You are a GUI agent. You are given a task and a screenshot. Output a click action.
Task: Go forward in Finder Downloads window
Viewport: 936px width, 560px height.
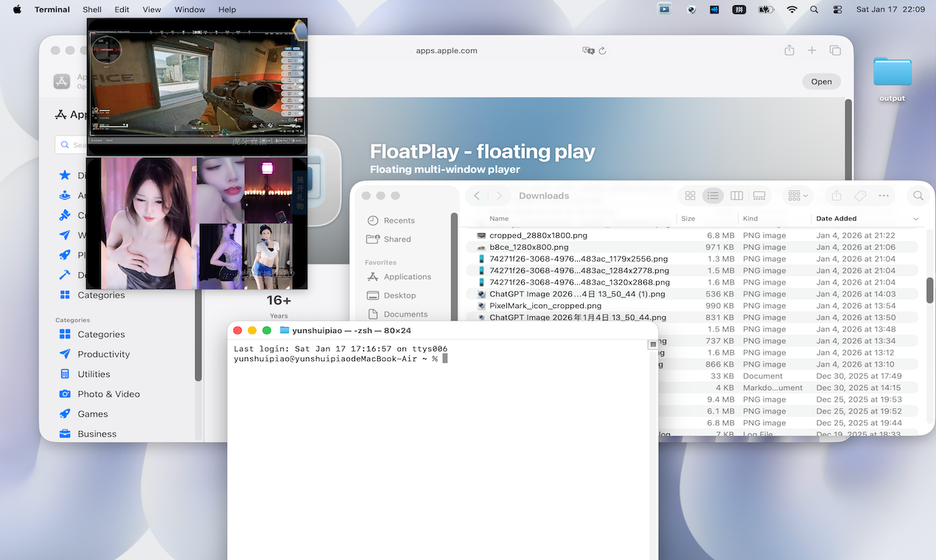click(499, 195)
